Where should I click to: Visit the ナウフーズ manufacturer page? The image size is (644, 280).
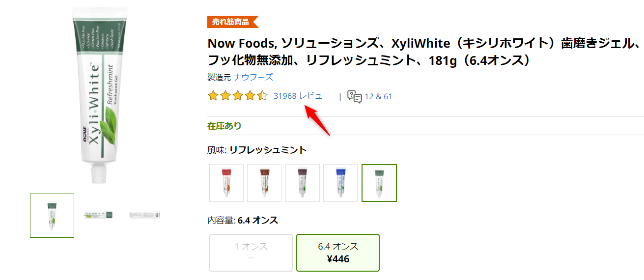253,77
